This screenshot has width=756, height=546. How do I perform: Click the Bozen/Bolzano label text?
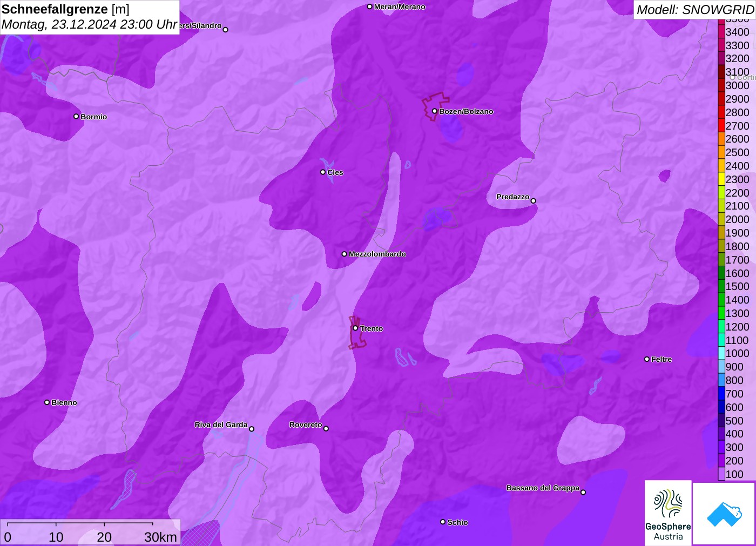coord(466,111)
